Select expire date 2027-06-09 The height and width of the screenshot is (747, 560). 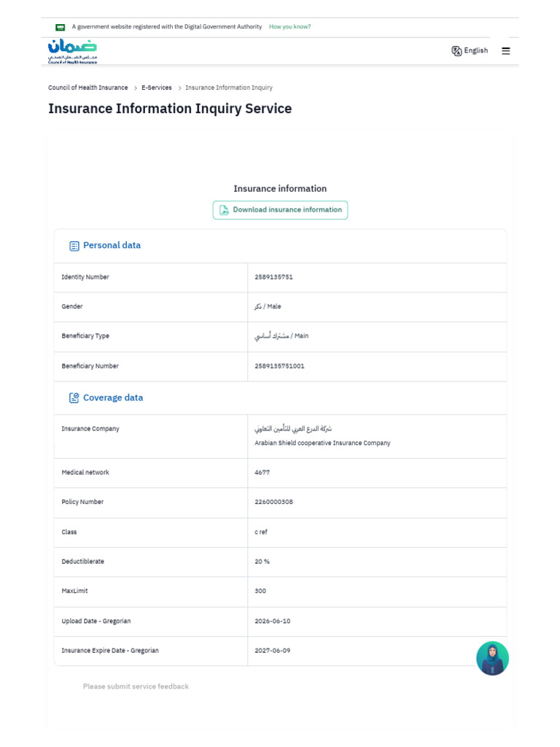[273, 651]
